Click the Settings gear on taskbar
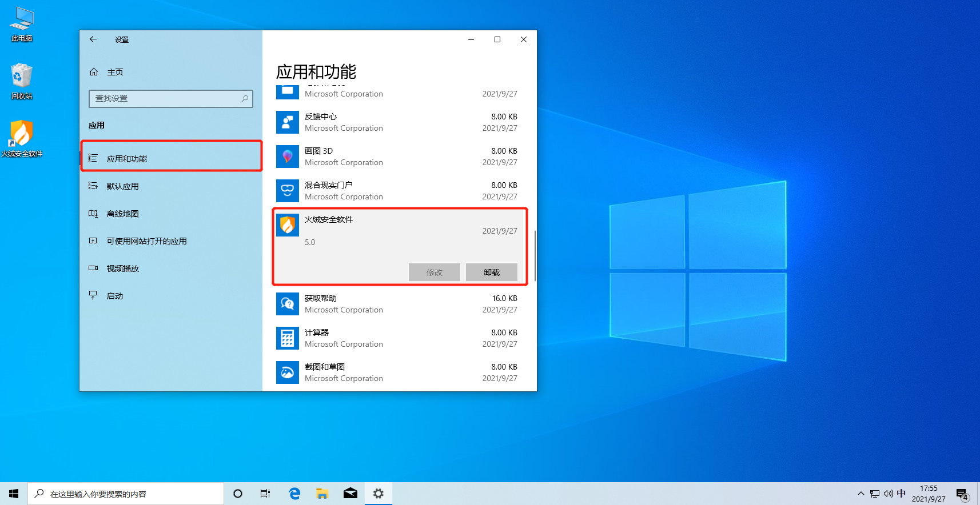 pyautogui.click(x=379, y=494)
